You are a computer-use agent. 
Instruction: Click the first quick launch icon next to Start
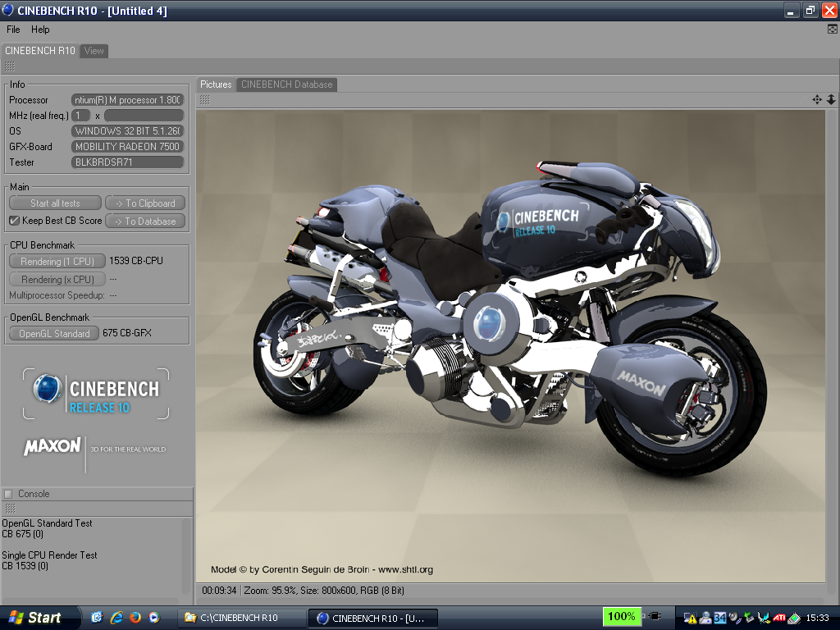[x=97, y=618]
